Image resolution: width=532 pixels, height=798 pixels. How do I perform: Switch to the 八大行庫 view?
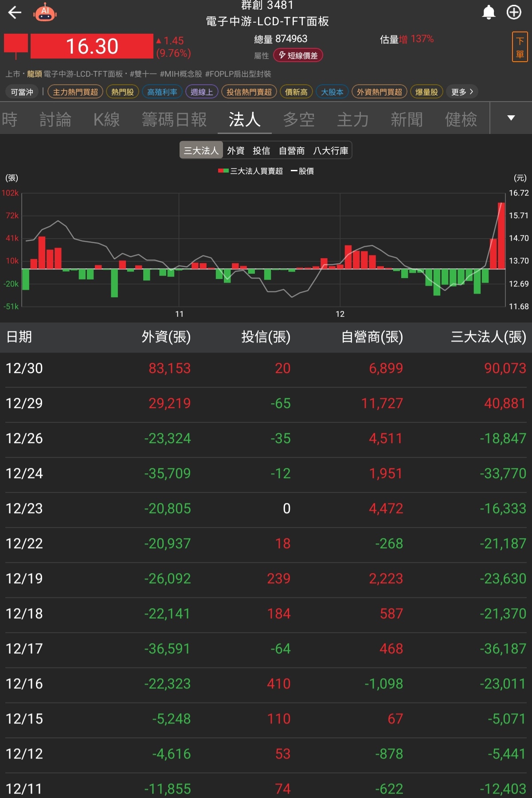point(330,150)
